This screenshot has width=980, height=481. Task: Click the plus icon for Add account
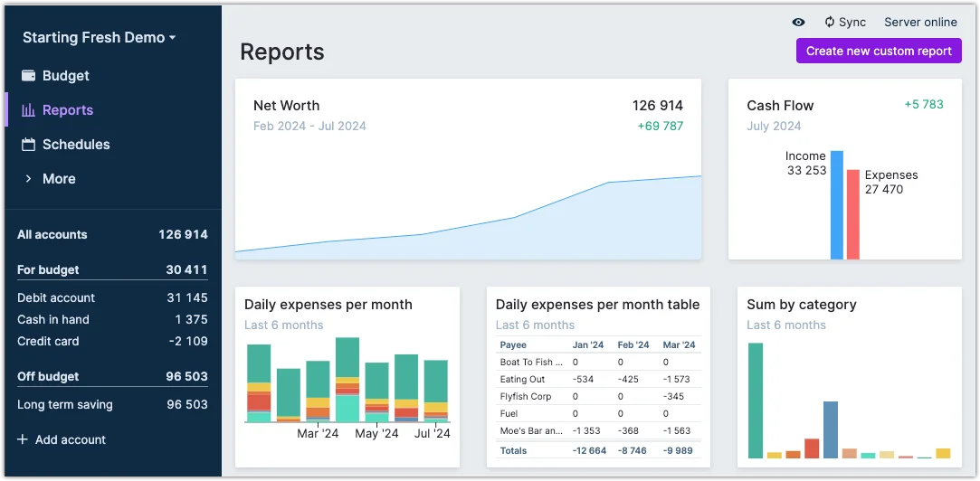(x=23, y=439)
